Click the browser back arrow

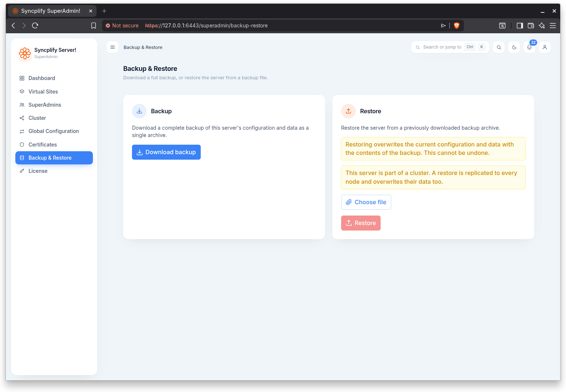[x=14, y=26]
